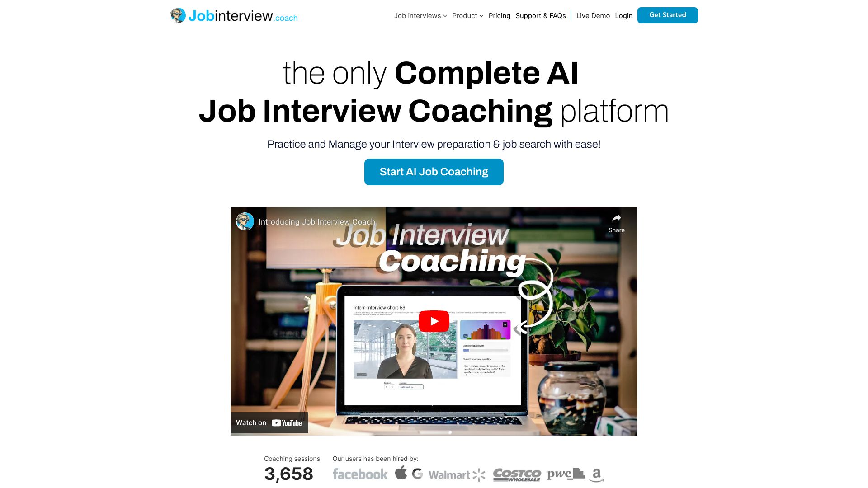The image size is (868, 488).
Task: Click the PwC logo in hired-by section
Action: coord(565,473)
